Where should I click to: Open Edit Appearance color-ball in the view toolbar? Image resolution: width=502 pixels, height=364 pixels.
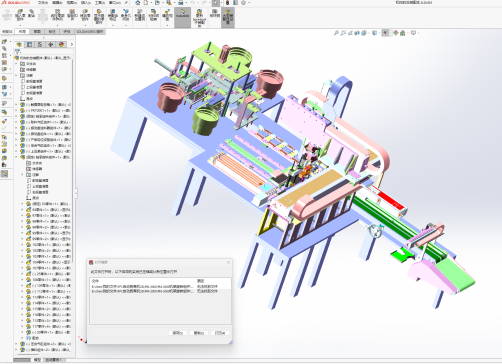tap(395, 33)
